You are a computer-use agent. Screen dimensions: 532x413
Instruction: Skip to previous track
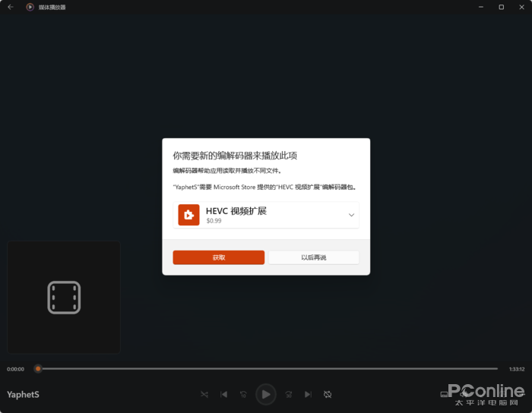(223, 394)
